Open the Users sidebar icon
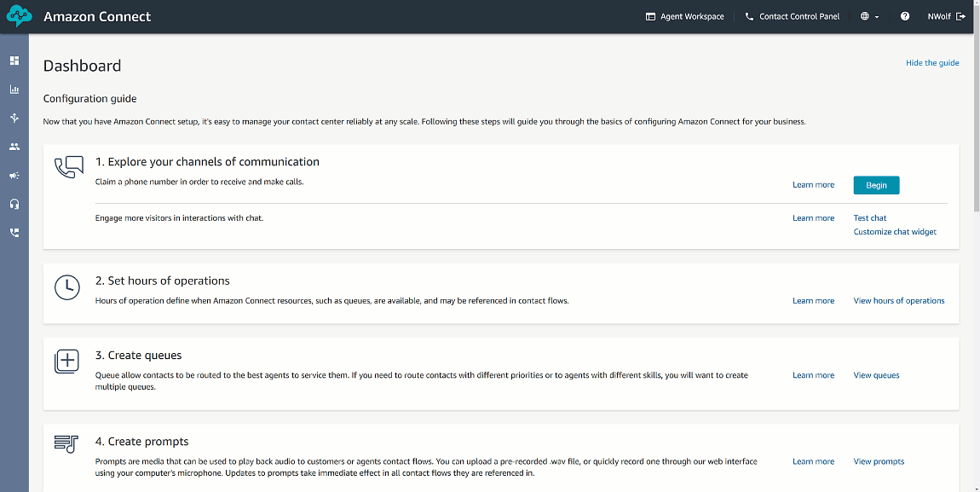 point(14,147)
